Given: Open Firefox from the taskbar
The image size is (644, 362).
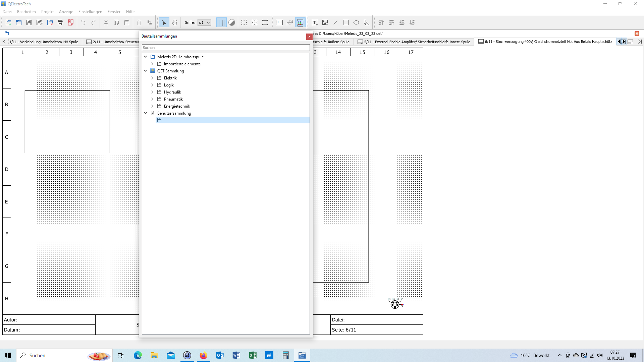Looking at the screenshot, I should 203,355.
